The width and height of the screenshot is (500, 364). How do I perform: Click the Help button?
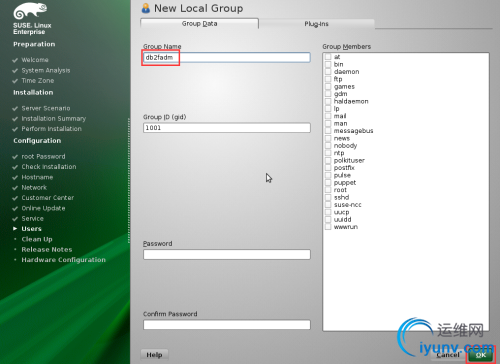pyautogui.click(x=154, y=355)
